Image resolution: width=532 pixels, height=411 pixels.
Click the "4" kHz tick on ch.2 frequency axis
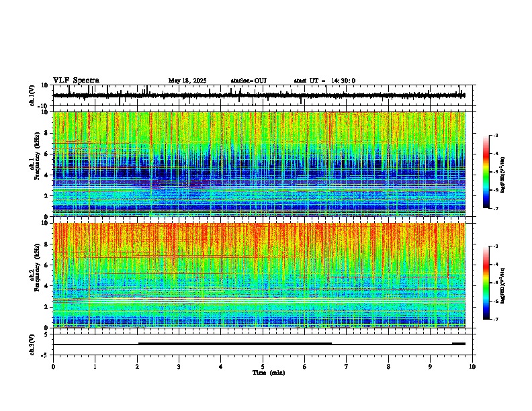point(46,286)
